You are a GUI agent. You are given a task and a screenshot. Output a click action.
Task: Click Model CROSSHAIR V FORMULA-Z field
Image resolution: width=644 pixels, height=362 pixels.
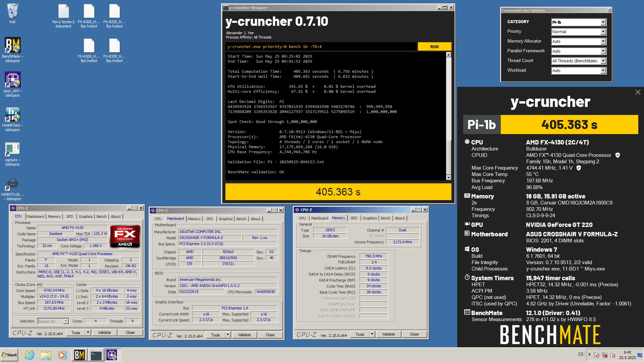tap(210, 238)
